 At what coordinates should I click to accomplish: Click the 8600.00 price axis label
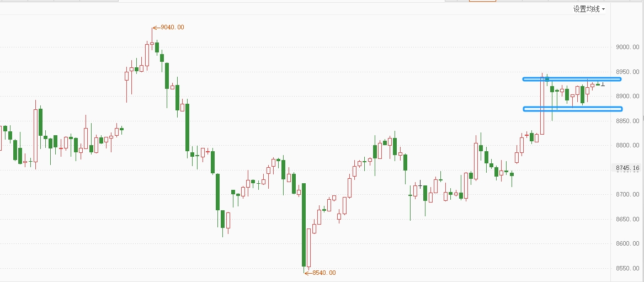tap(628, 243)
